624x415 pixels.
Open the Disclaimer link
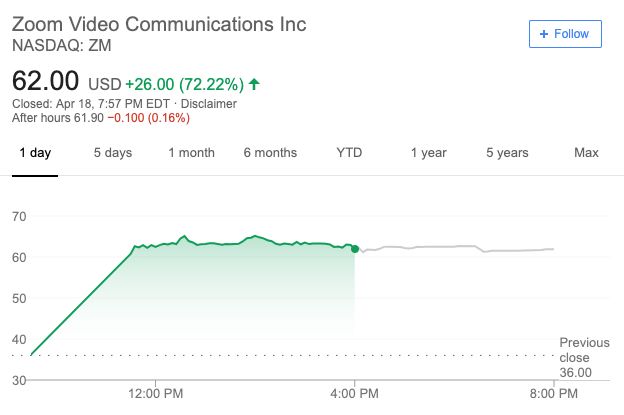(208, 103)
